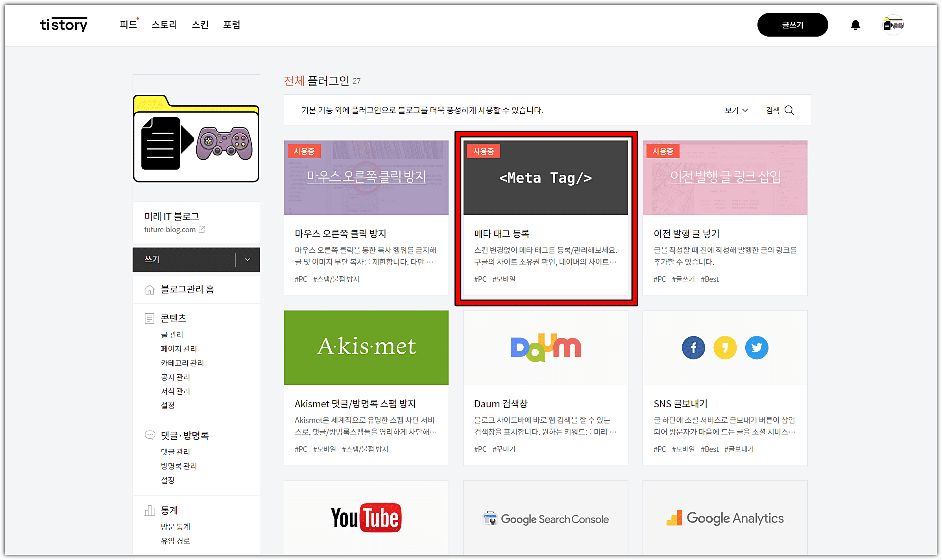Click the notification bell icon
The image size is (942, 560).
[x=855, y=24]
